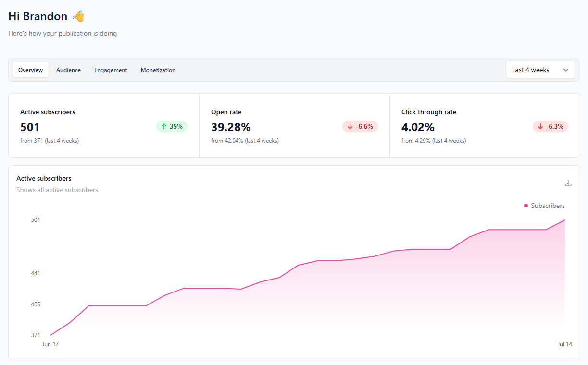
Task: Click the 35% growth badge
Action: coord(172,126)
